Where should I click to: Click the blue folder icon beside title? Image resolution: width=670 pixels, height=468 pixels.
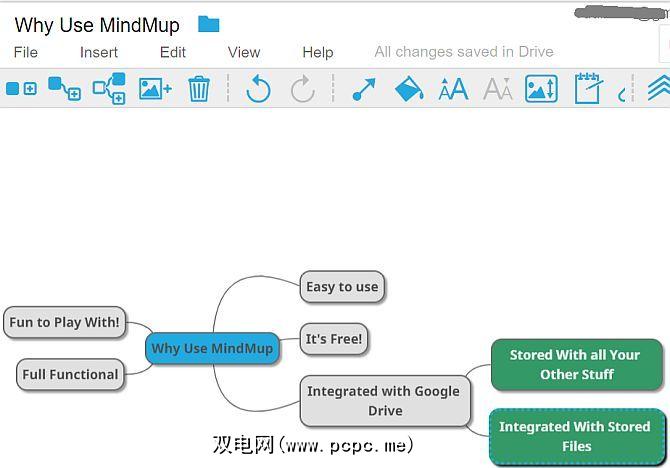[209, 24]
